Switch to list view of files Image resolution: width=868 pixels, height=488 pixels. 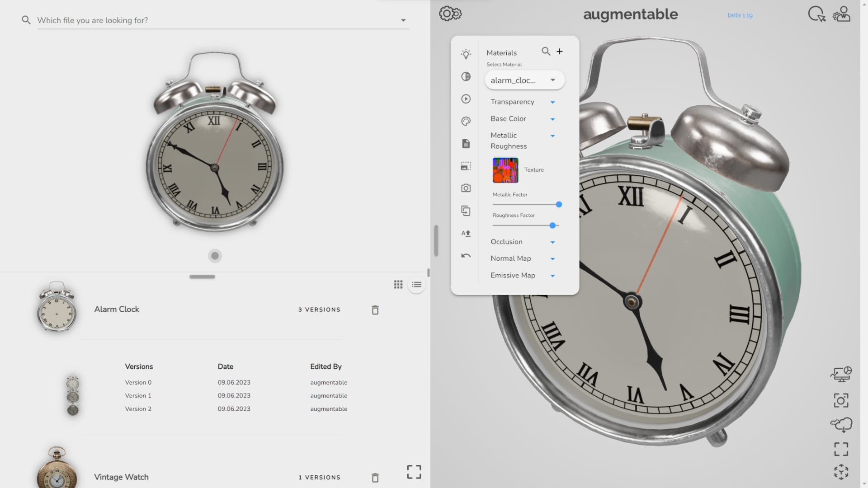[416, 285]
